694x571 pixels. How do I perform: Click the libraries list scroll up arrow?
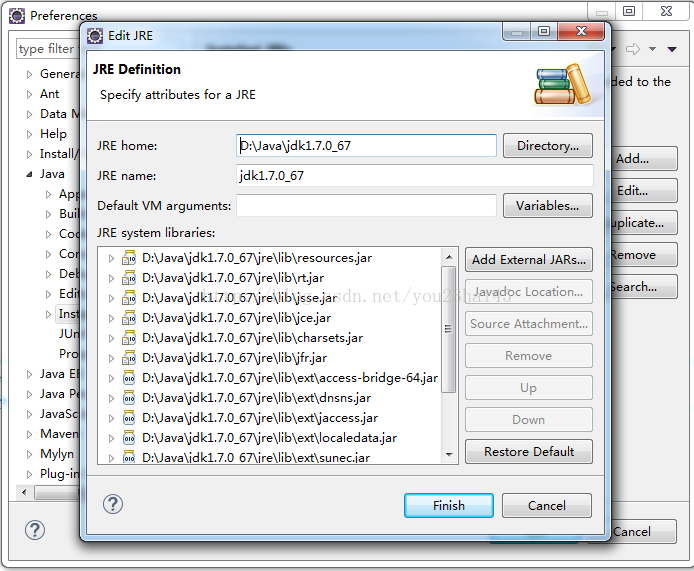[x=449, y=257]
